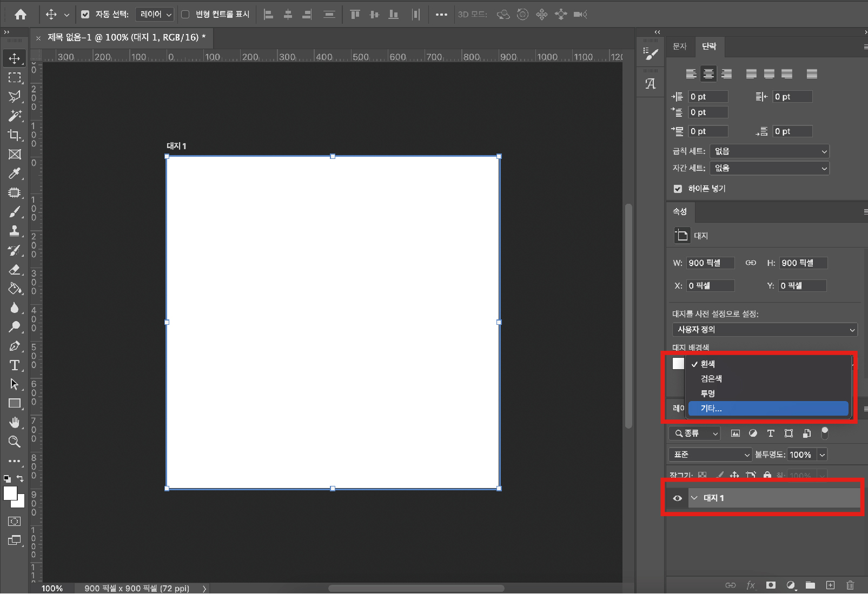The height and width of the screenshot is (594, 868).
Task: Select the Frame tool
Action: point(15,155)
